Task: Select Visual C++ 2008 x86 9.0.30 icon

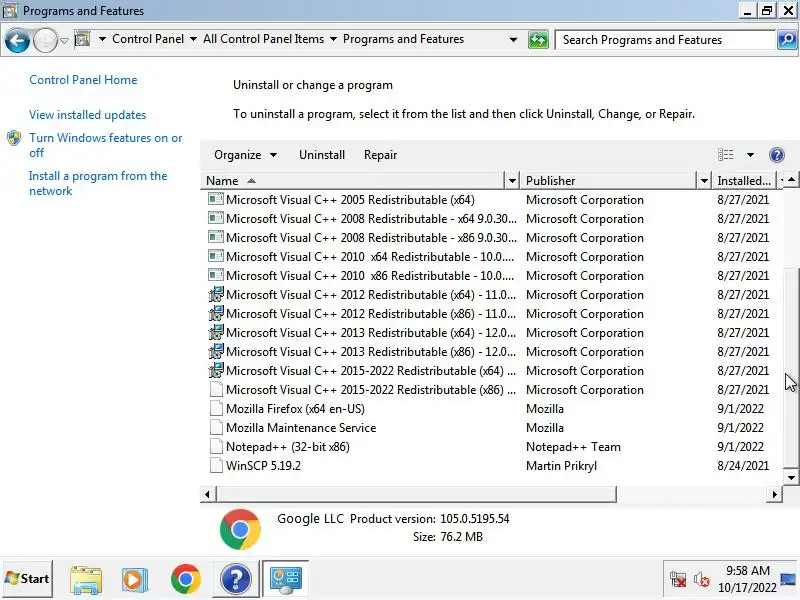Action: pos(216,237)
